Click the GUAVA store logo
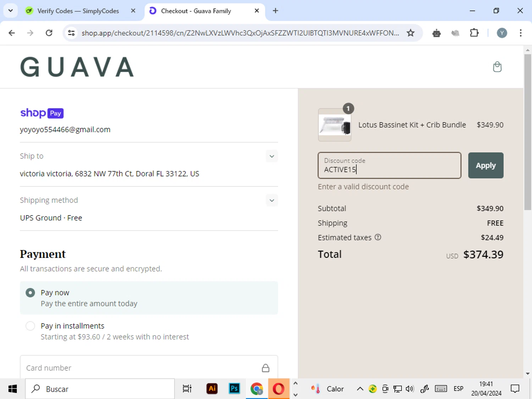 coord(77,67)
